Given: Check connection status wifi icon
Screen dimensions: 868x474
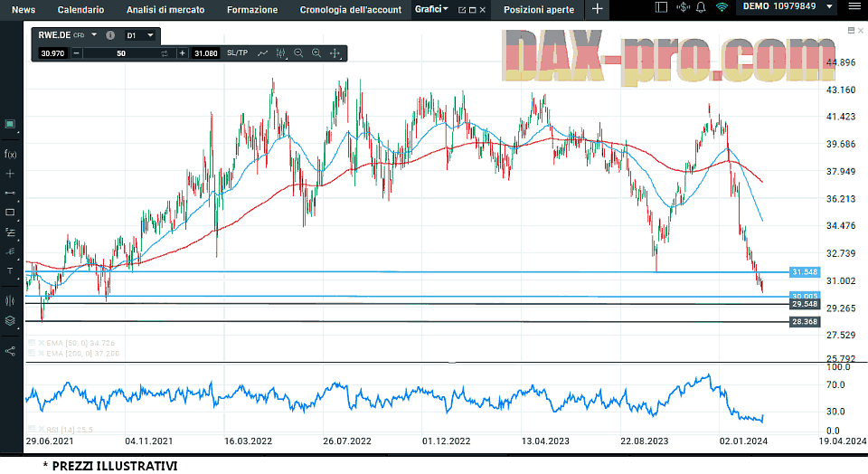Looking at the screenshot, I should tap(722, 7).
